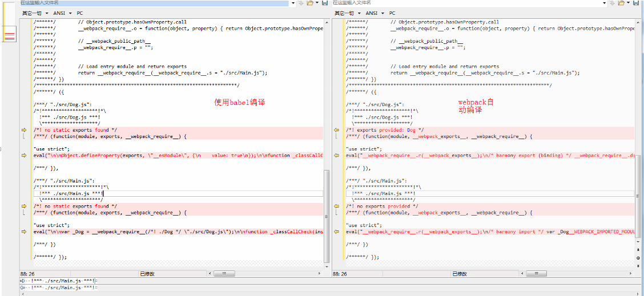The image size is (644, 296).
Task: Click the right pane save icon
Action: click(x=637, y=3)
